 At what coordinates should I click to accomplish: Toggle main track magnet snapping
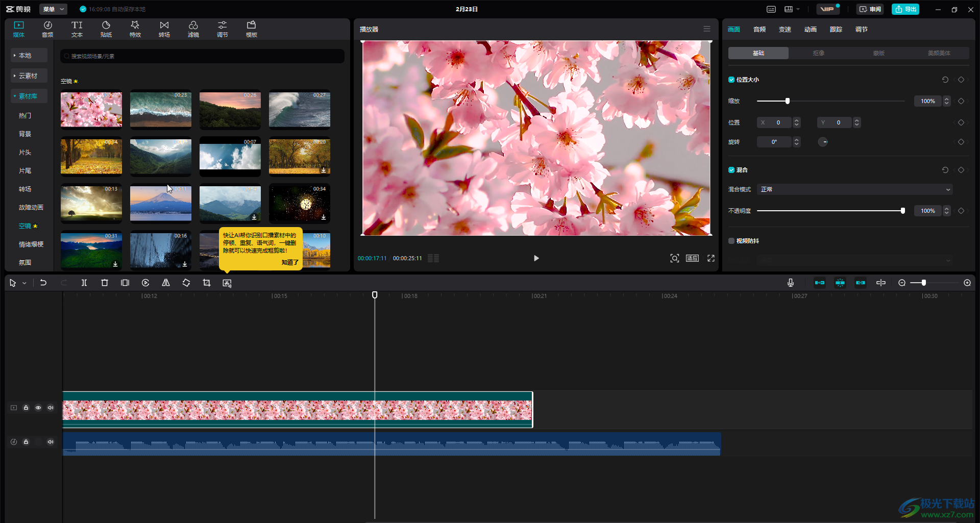(x=820, y=283)
